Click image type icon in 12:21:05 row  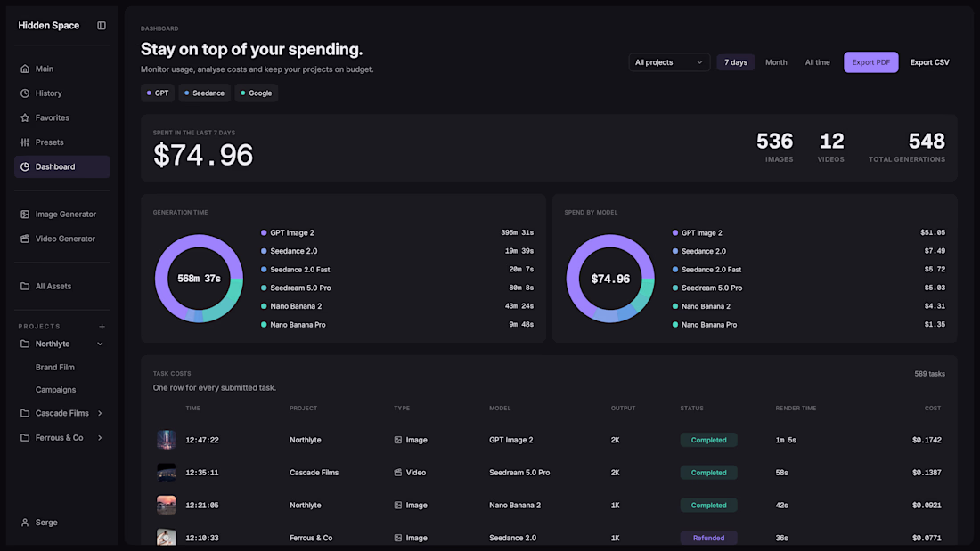(x=398, y=505)
